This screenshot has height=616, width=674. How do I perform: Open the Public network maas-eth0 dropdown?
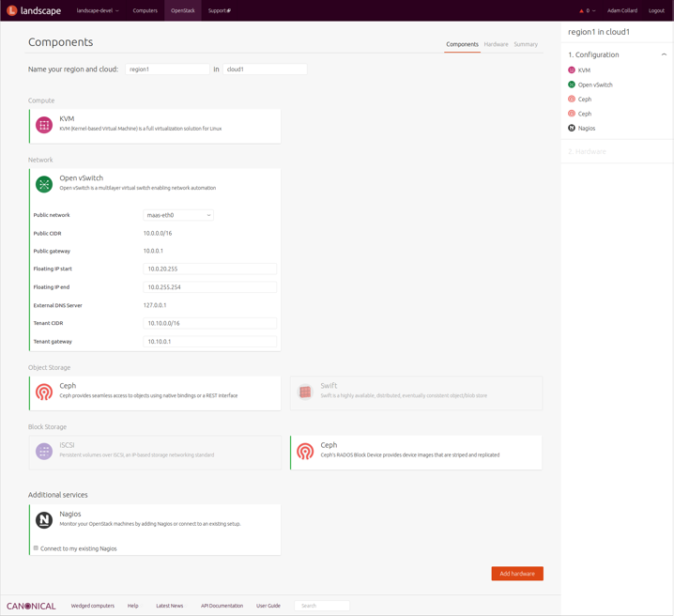point(178,215)
